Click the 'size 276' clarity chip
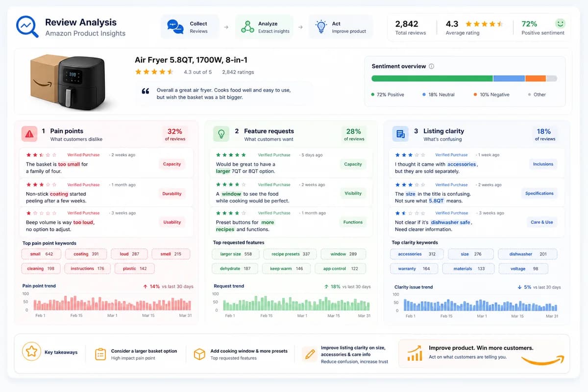 pyautogui.click(x=471, y=254)
